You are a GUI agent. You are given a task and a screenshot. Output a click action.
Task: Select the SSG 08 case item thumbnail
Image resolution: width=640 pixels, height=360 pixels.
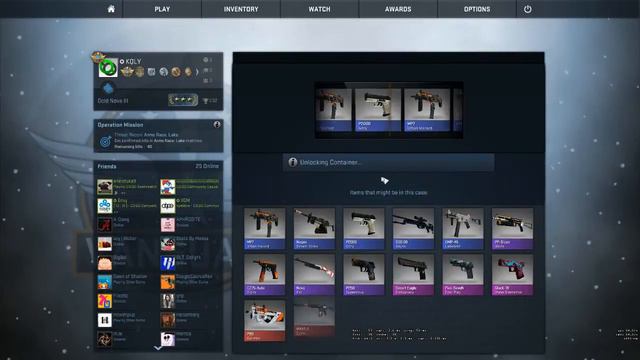point(413,229)
